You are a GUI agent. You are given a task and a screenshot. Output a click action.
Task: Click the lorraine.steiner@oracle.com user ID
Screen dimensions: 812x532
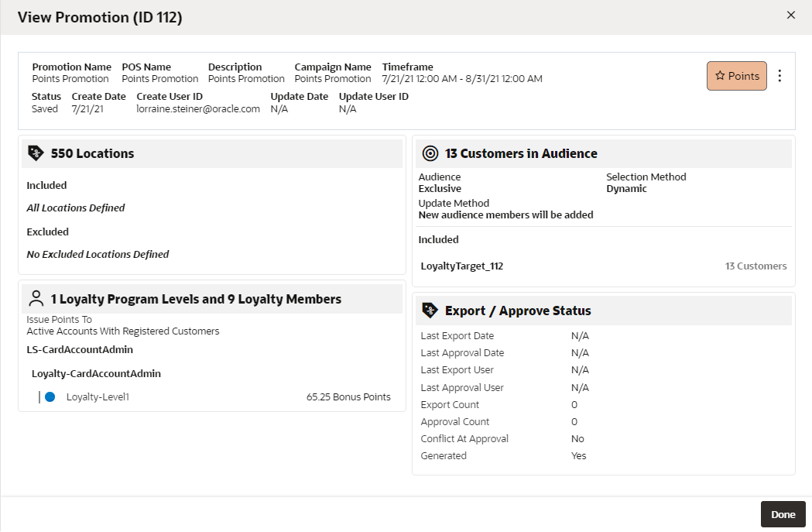(x=198, y=108)
